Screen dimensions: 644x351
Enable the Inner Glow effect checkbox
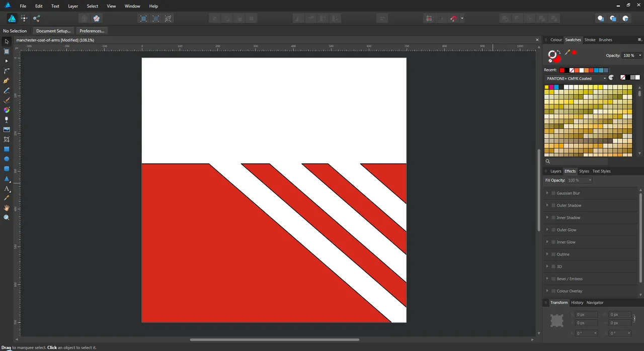tap(553, 242)
